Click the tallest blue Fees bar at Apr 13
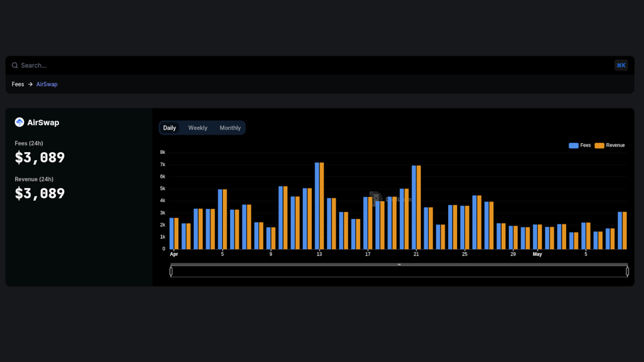 tap(317, 206)
